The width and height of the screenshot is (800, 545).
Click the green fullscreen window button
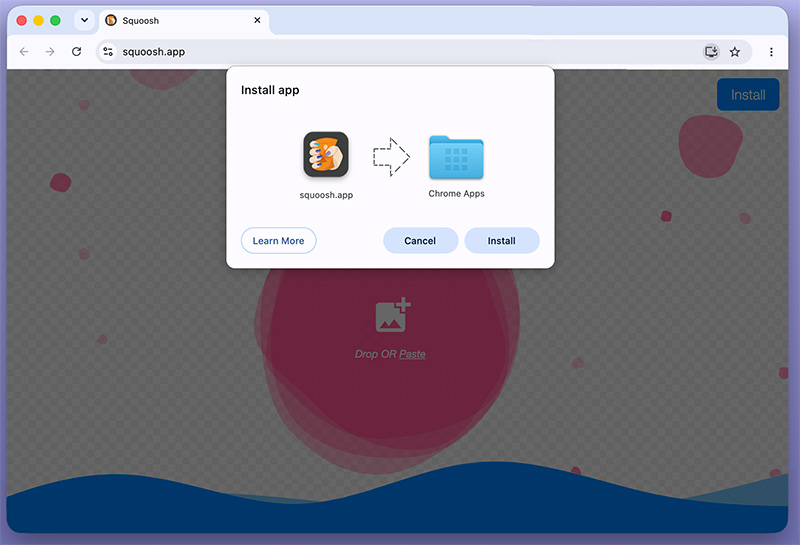coord(55,20)
